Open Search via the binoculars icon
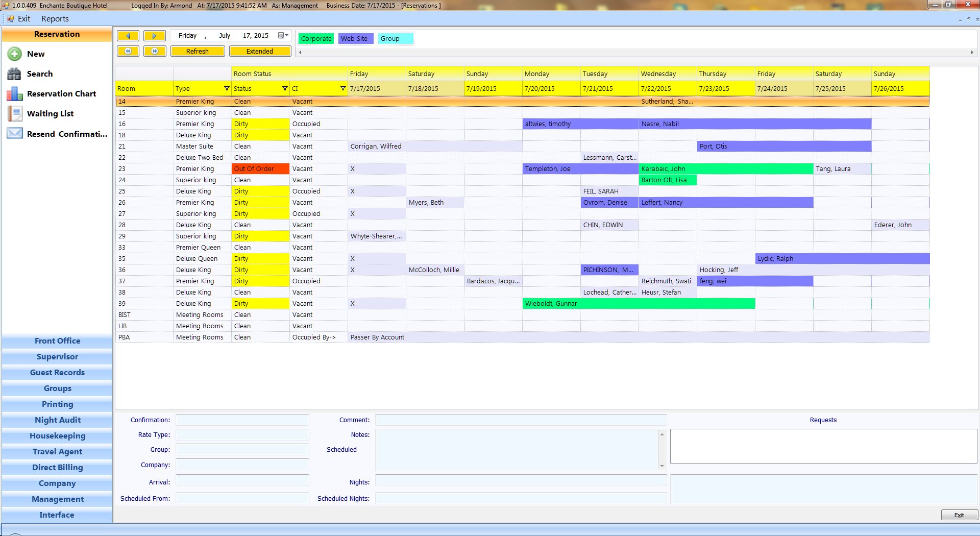 (14, 74)
